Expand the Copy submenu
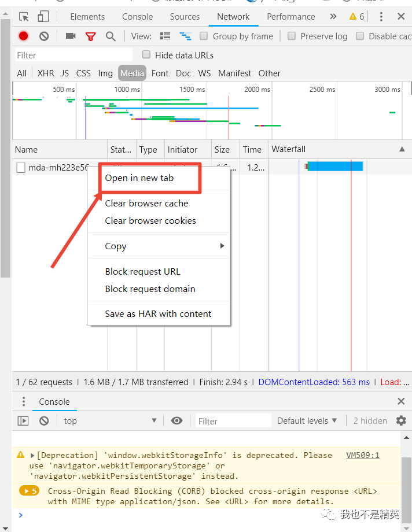The height and width of the screenshot is (532, 412). [159, 246]
